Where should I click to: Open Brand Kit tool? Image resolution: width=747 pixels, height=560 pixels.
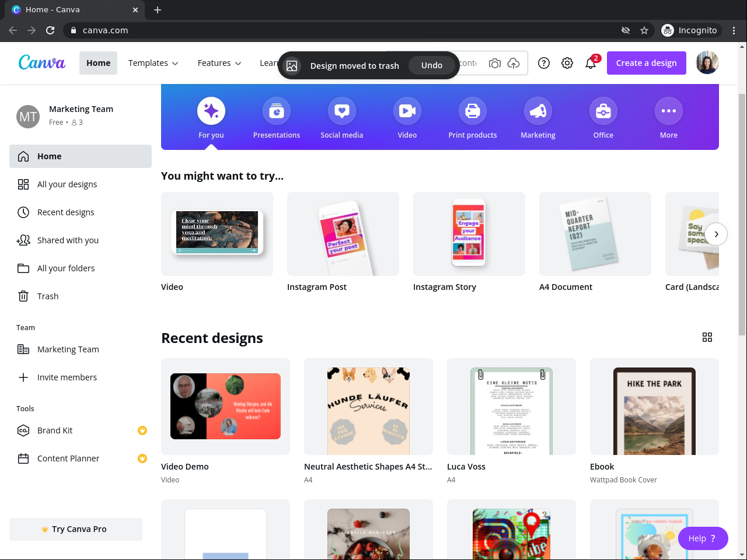(81, 430)
